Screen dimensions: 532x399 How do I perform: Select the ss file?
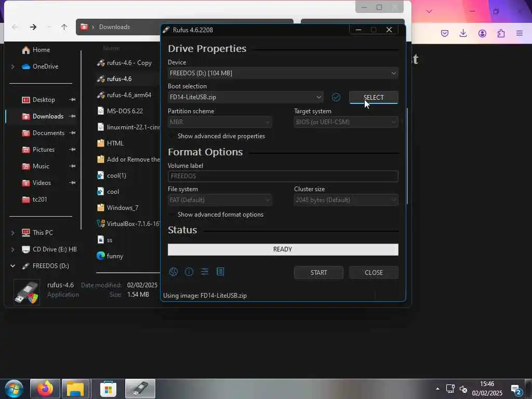[x=104, y=240]
